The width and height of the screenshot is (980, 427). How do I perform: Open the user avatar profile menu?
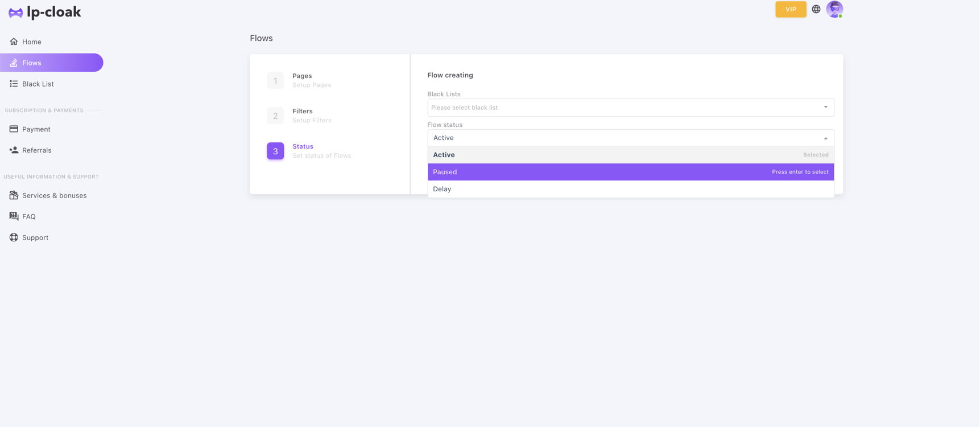(834, 9)
